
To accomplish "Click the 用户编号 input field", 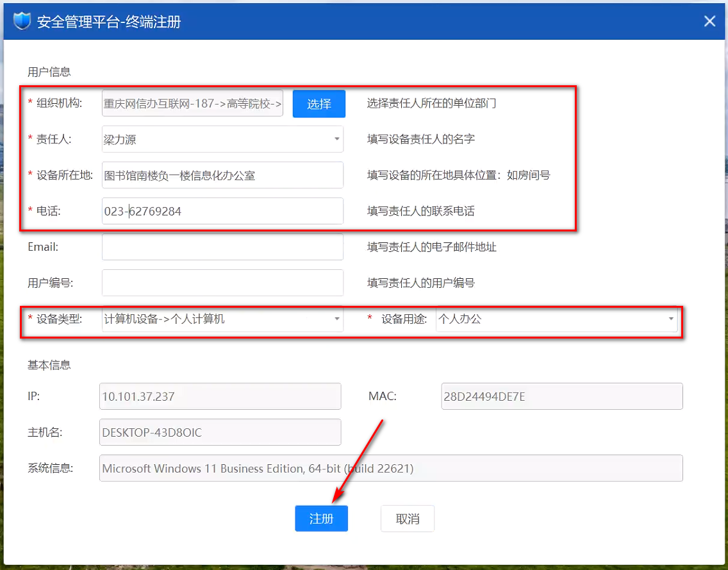I will pos(222,283).
